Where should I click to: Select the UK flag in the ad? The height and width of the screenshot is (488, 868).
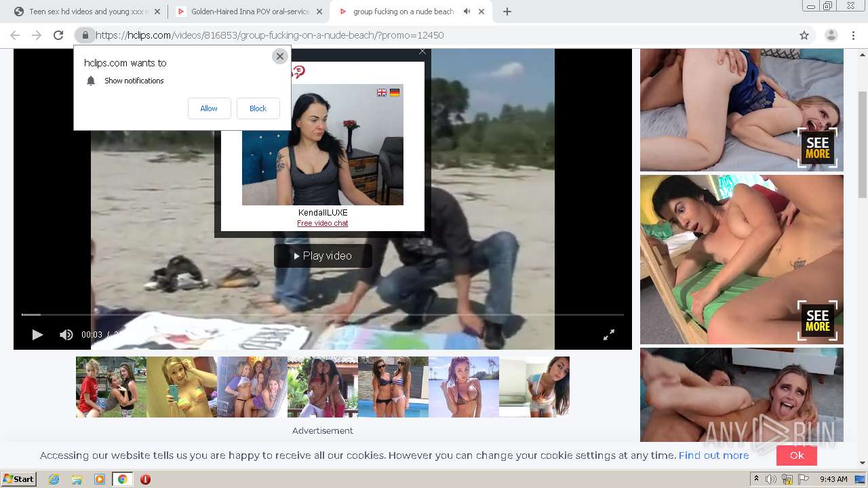coord(382,93)
